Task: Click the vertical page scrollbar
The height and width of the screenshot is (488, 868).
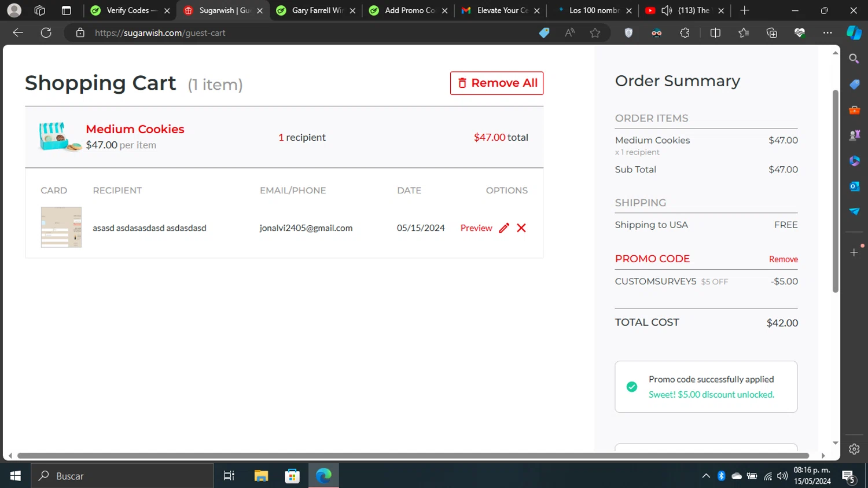Action: [x=836, y=191]
